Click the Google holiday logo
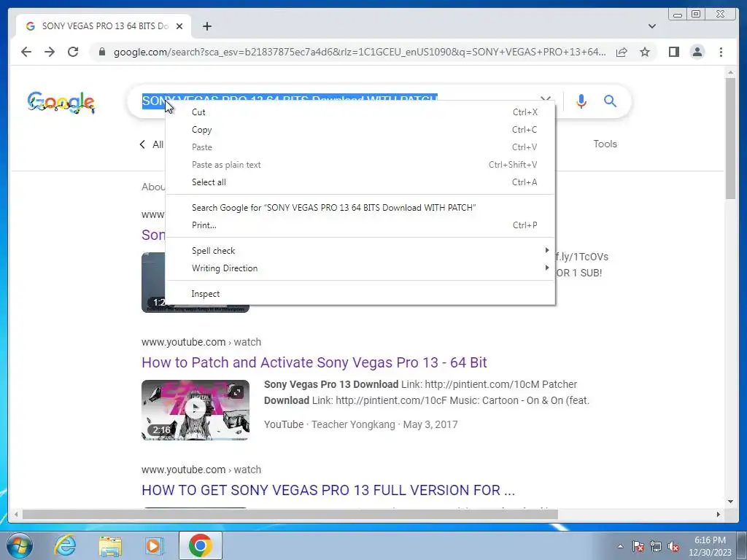 tap(61, 102)
